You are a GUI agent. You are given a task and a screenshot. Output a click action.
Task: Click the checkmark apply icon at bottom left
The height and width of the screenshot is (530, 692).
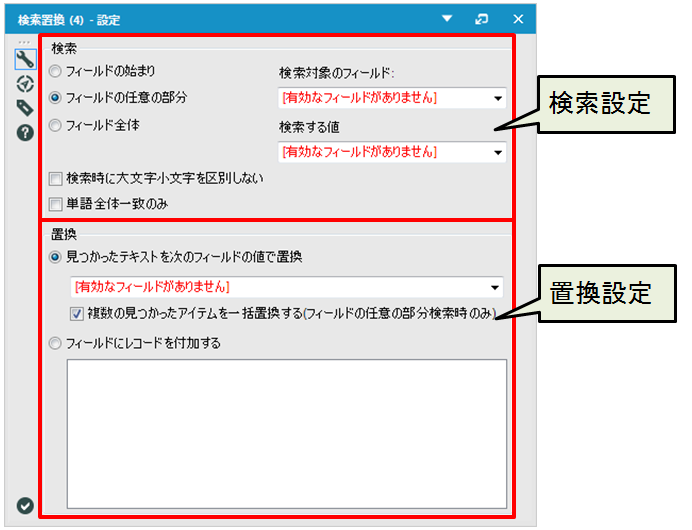pyautogui.click(x=25, y=506)
